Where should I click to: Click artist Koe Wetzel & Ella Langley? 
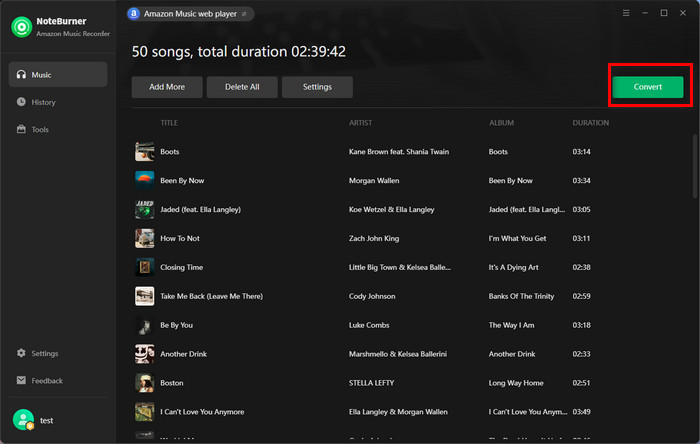[x=392, y=209]
